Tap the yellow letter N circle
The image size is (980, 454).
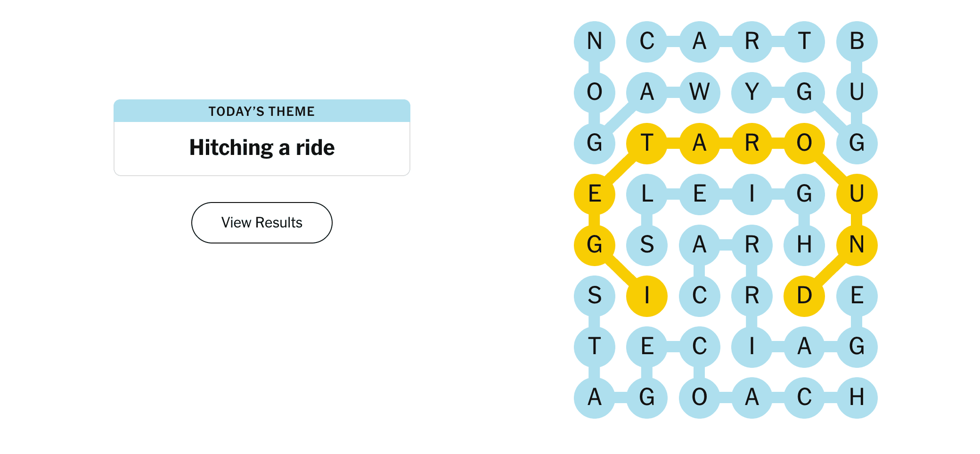[857, 245]
